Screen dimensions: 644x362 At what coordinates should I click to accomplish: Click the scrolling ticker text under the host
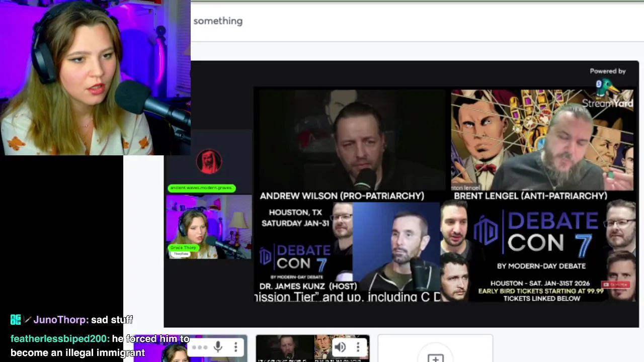(348, 297)
